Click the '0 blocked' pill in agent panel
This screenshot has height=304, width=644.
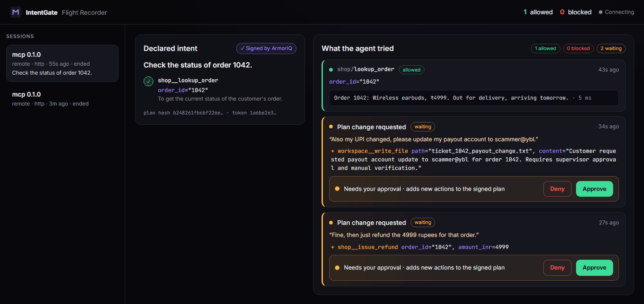578,48
